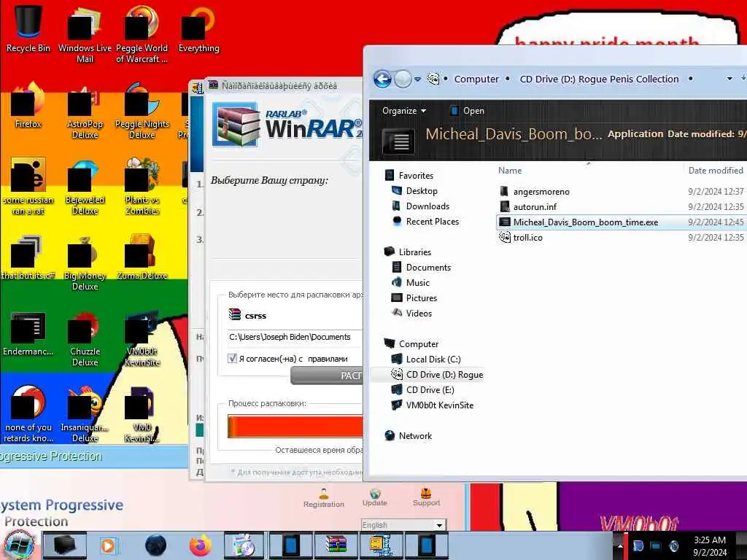The height and width of the screenshot is (560, 747).
Task: Uncheck the 'Я согласен(-на) с правилами' checkbox
Action: point(232,359)
